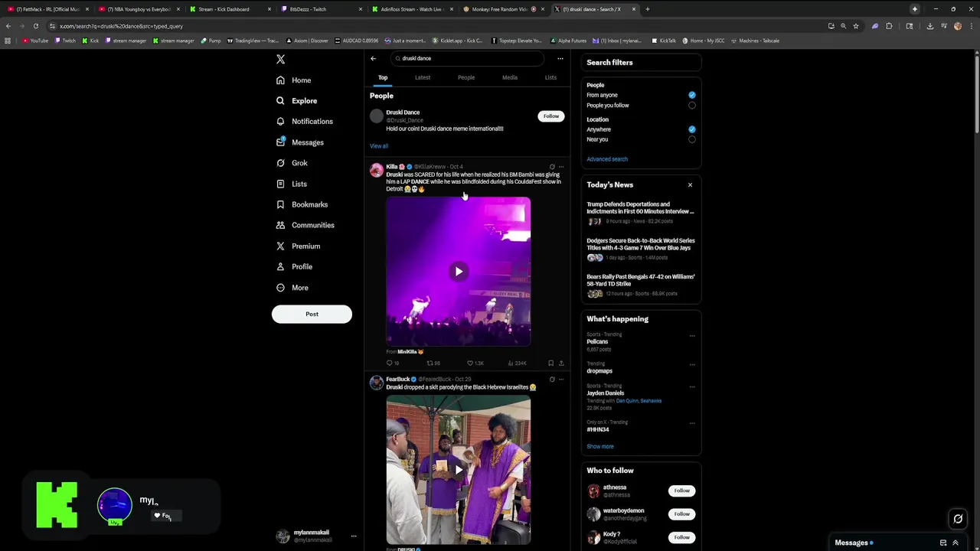Image resolution: width=980 pixels, height=551 pixels.
Task: Switch to the People search tab
Action: (x=466, y=77)
